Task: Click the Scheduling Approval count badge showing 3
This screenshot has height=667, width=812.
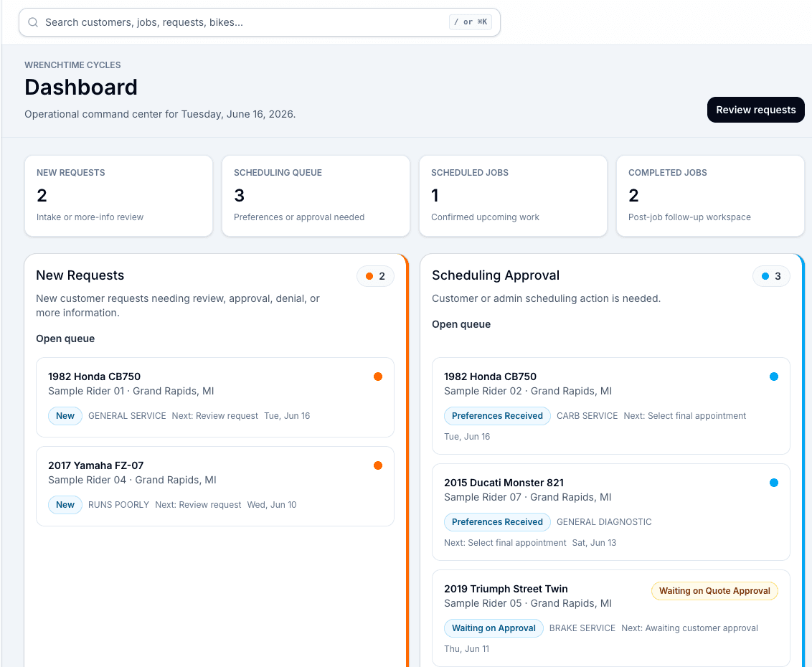Action: pyautogui.click(x=771, y=276)
